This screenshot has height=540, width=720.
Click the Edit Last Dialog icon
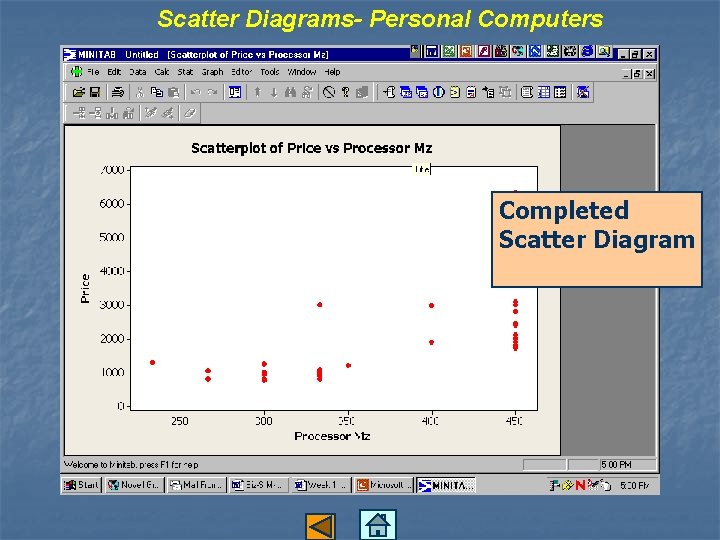click(235, 92)
